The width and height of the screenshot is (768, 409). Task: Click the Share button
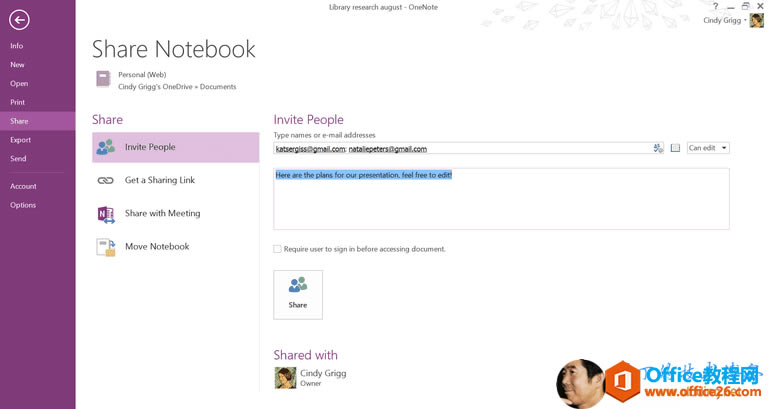click(298, 295)
